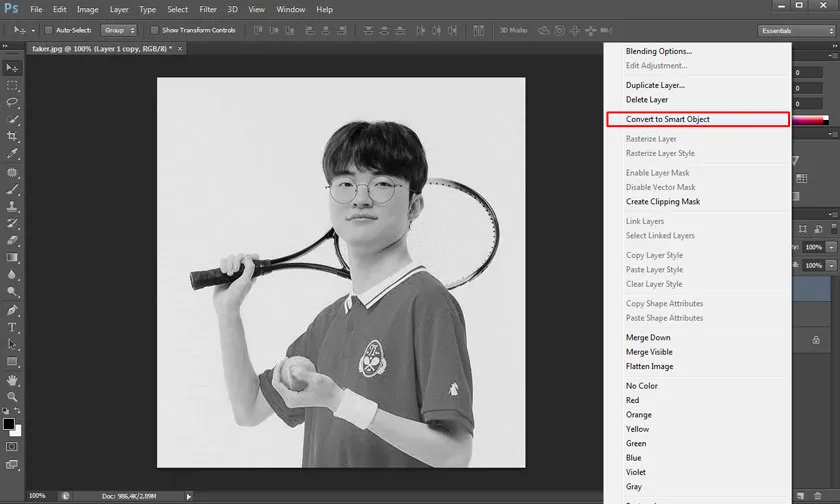Click the create new layer icon

pyautogui.click(x=800, y=496)
